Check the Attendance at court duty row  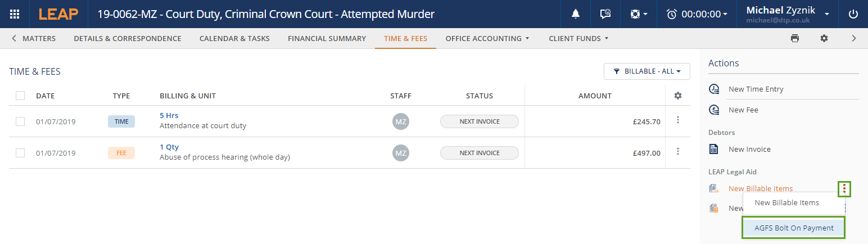coord(20,121)
